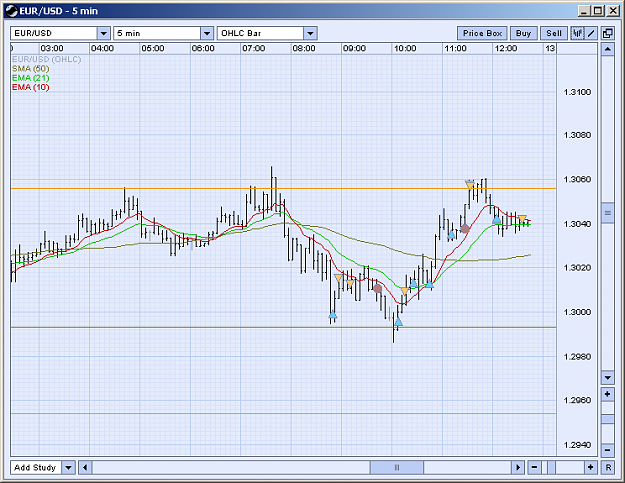The image size is (625, 483).
Task: Click the Buy button
Action: (x=523, y=33)
